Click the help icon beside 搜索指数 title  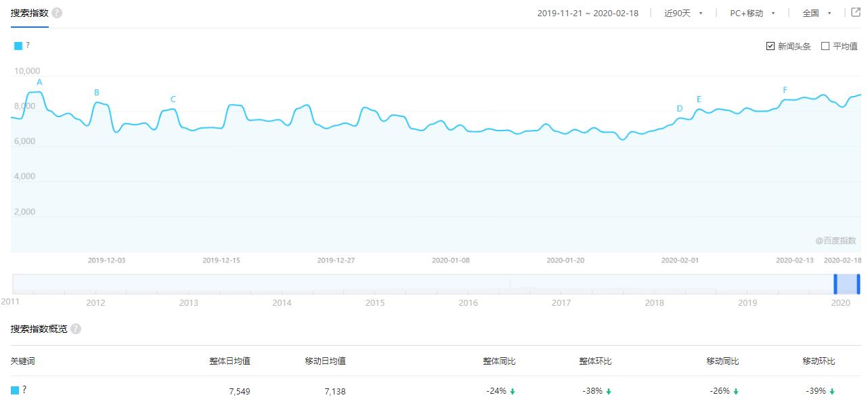click(x=57, y=13)
